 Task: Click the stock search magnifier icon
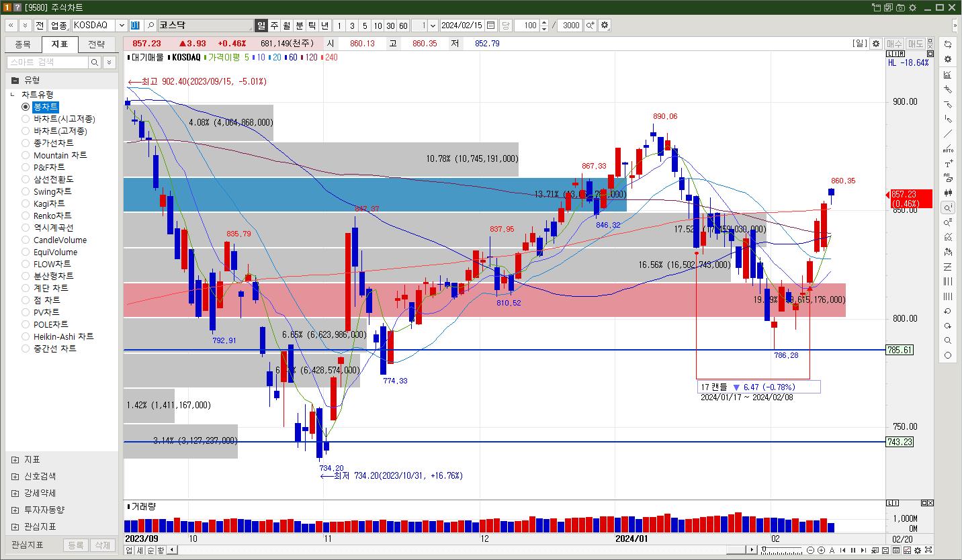pos(150,26)
